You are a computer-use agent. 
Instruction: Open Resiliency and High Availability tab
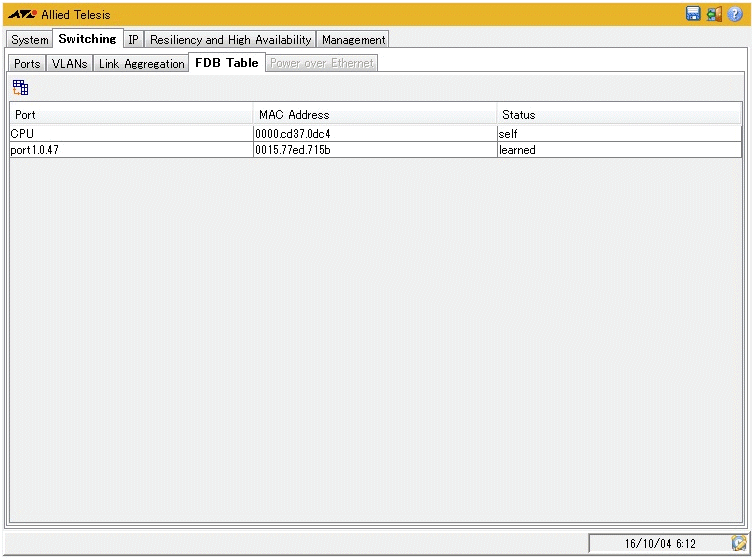point(231,40)
